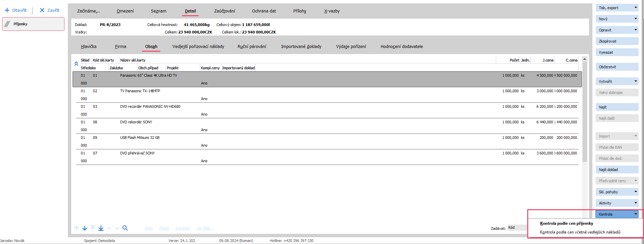Click the X icon next to Zavřít

pos(42,10)
